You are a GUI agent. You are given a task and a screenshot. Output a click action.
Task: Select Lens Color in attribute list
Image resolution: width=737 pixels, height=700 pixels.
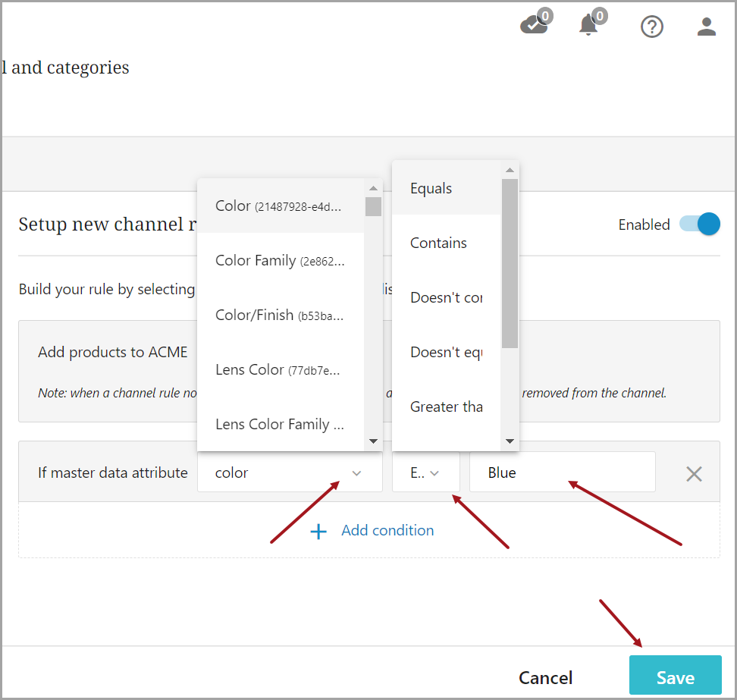pyautogui.click(x=279, y=370)
